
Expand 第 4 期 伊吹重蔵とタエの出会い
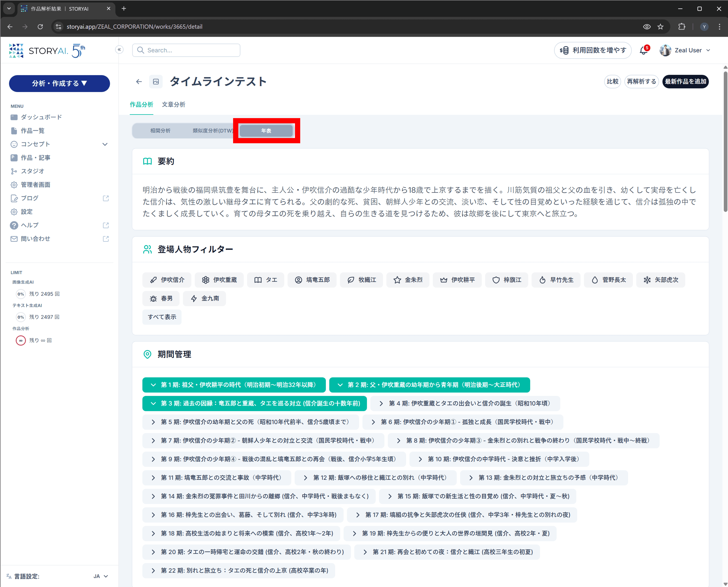tap(465, 403)
